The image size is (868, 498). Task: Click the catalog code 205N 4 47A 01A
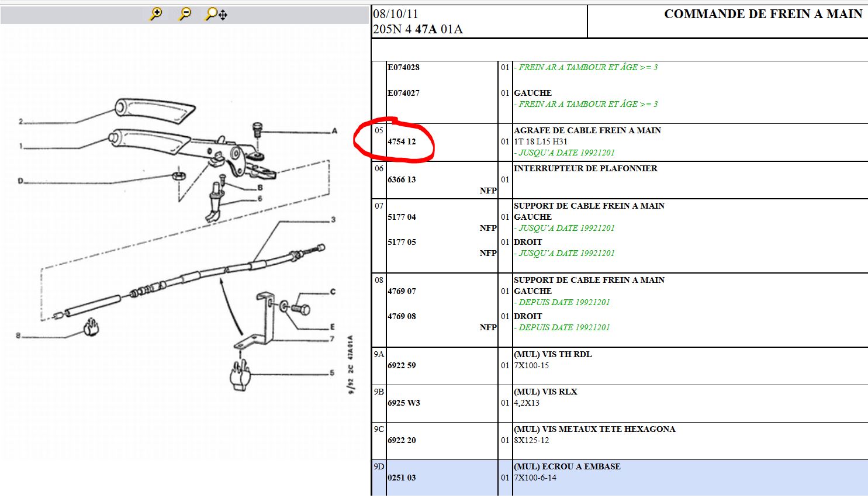pyautogui.click(x=417, y=29)
